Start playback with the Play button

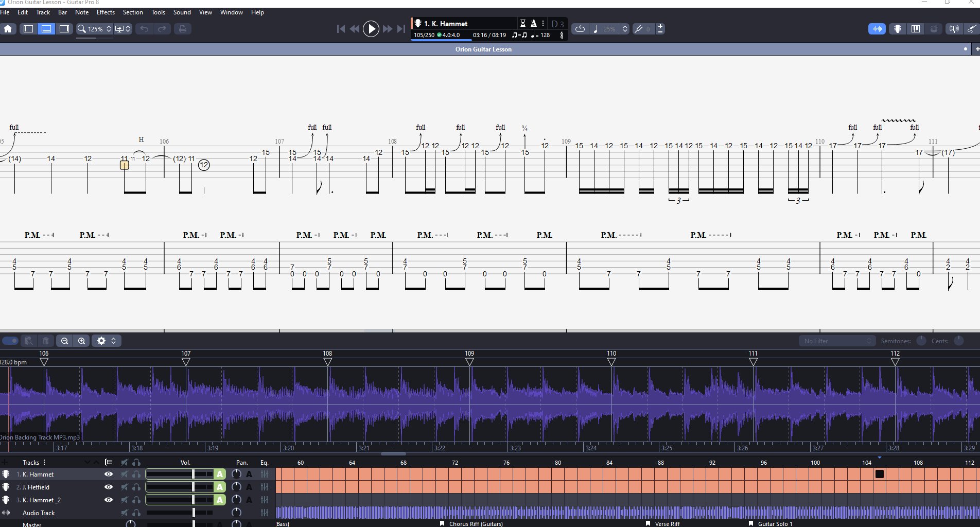(371, 29)
